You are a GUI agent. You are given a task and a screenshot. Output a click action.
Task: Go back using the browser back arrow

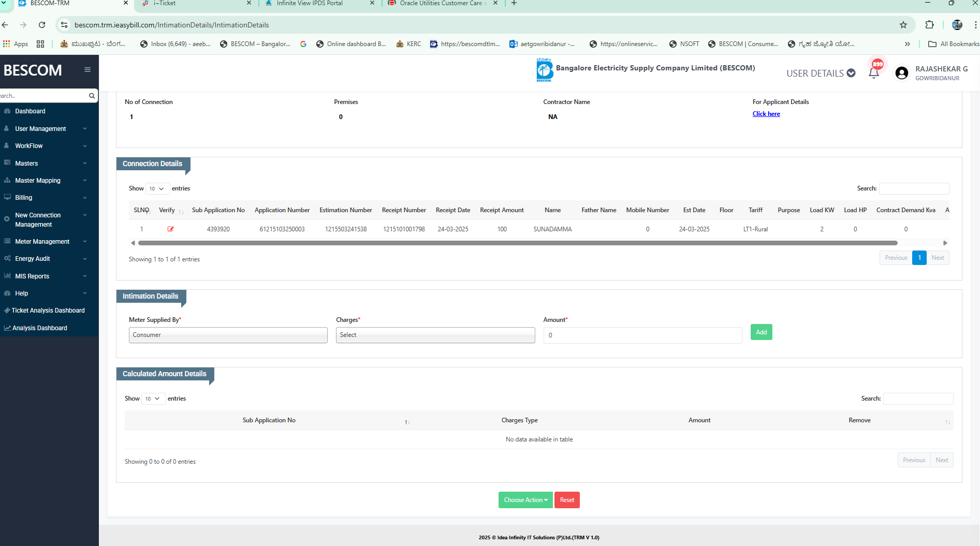pos(5,25)
